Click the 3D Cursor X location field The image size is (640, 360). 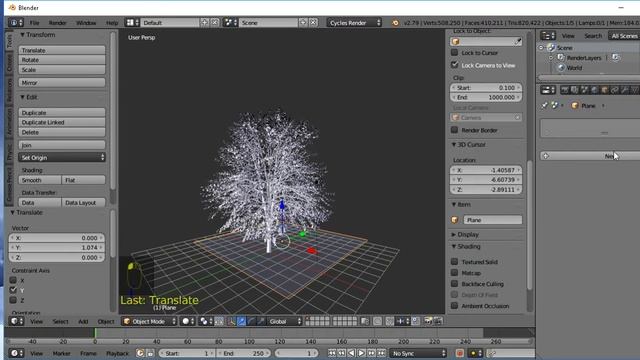[486, 170]
